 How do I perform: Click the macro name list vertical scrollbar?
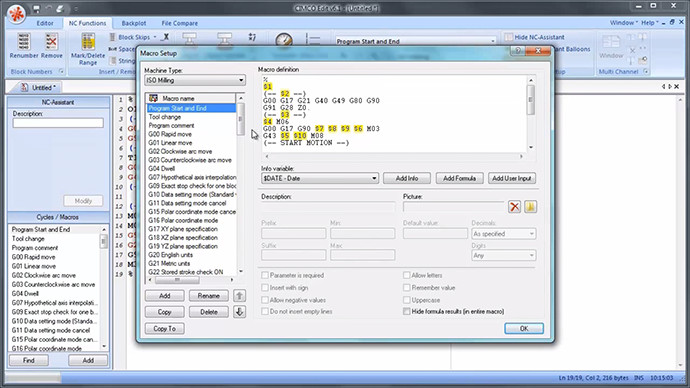(x=240, y=185)
